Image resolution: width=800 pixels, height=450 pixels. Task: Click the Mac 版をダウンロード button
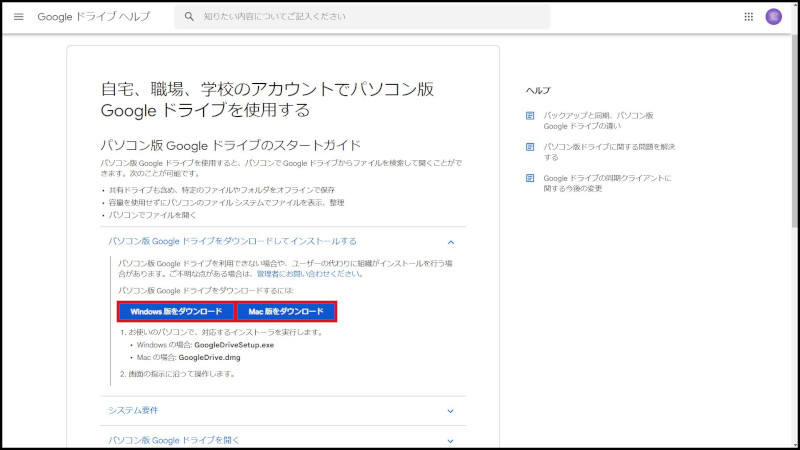click(287, 312)
